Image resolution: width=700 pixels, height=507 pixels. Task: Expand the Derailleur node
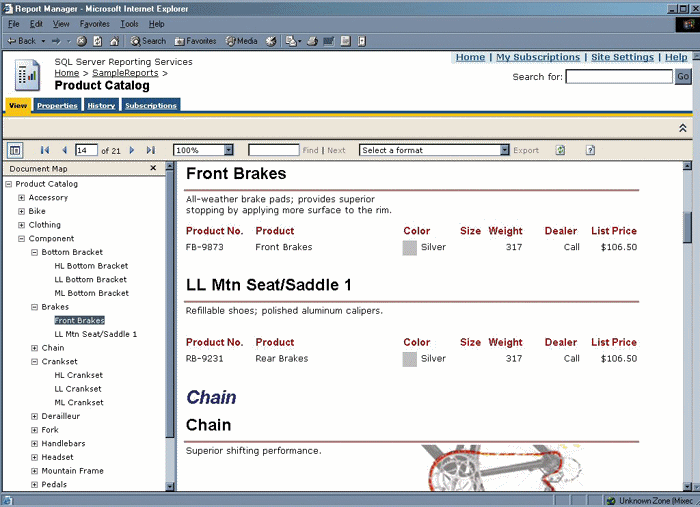coord(34,416)
